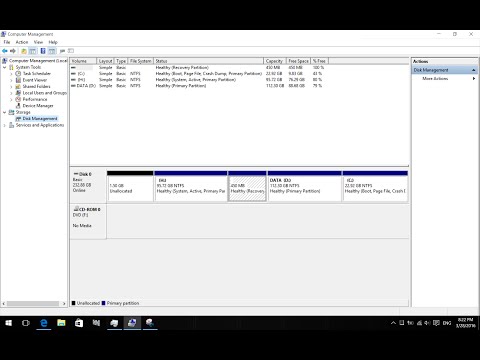Sort by the File System column header
Screen dimensions: 480x360
pos(141,61)
